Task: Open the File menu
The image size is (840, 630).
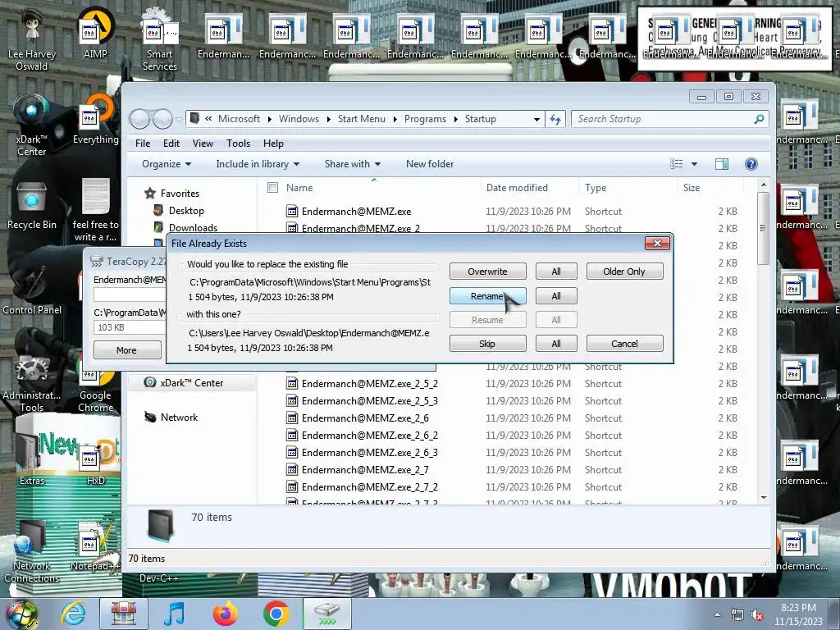Action: coord(143,144)
